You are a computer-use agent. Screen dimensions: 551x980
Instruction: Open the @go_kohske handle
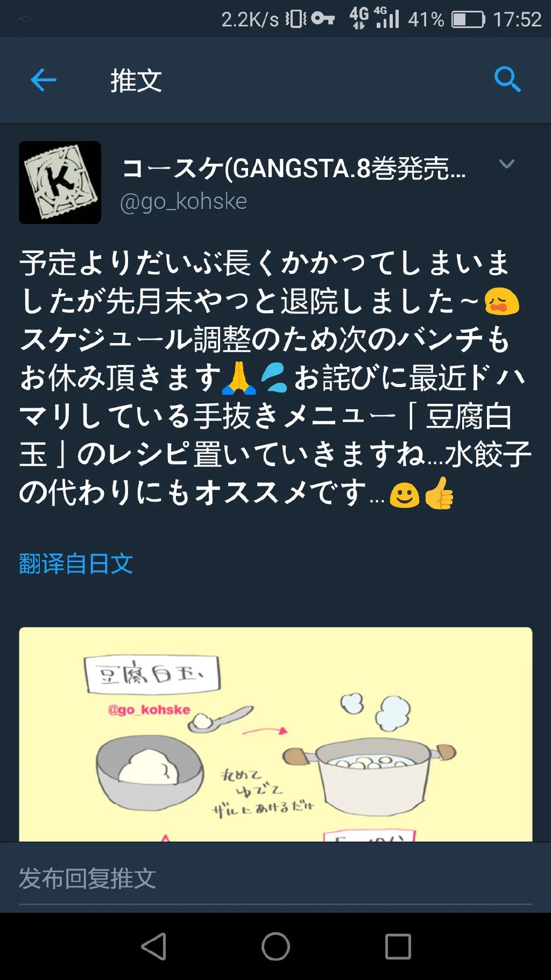tap(183, 201)
